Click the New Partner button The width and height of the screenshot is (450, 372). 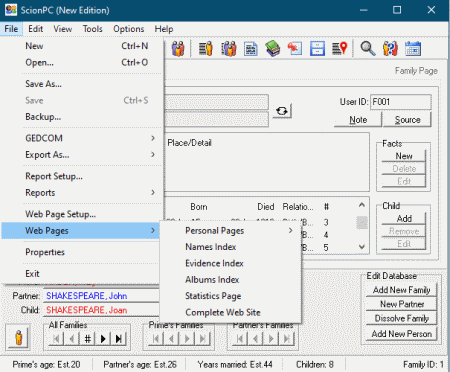point(401,304)
